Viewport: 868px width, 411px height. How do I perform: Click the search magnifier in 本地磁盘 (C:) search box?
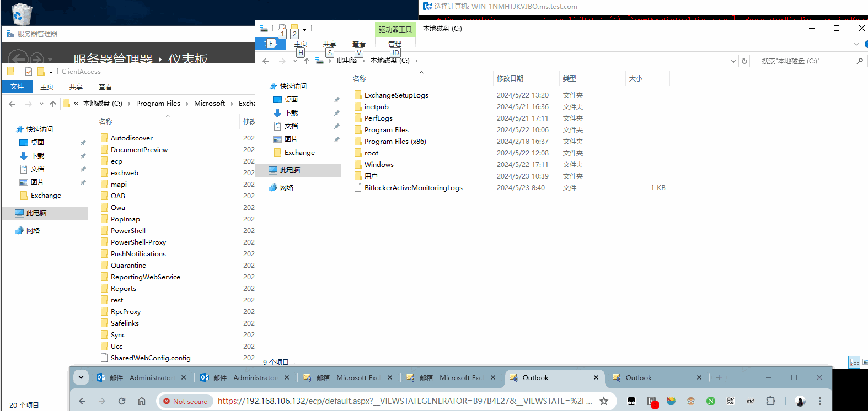(859, 61)
